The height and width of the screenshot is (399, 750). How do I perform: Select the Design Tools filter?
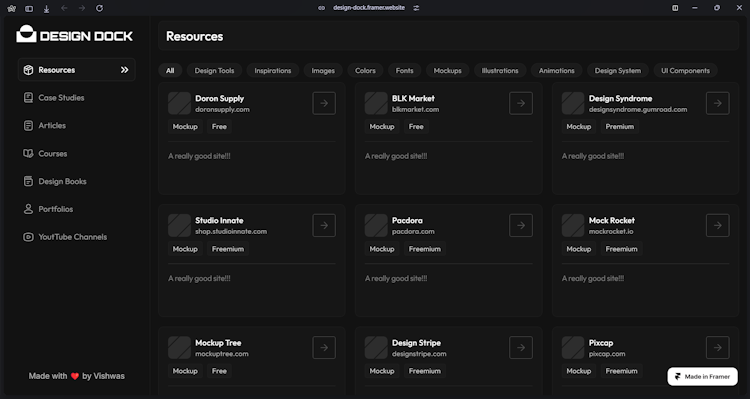214,70
